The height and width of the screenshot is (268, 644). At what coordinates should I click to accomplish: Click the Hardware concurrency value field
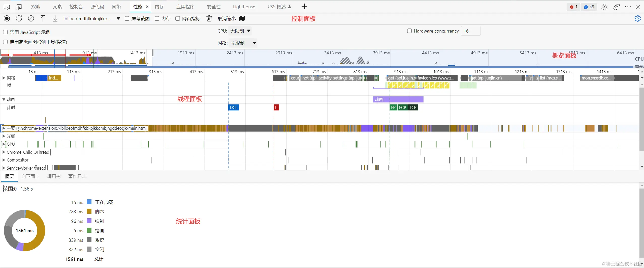click(471, 31)
